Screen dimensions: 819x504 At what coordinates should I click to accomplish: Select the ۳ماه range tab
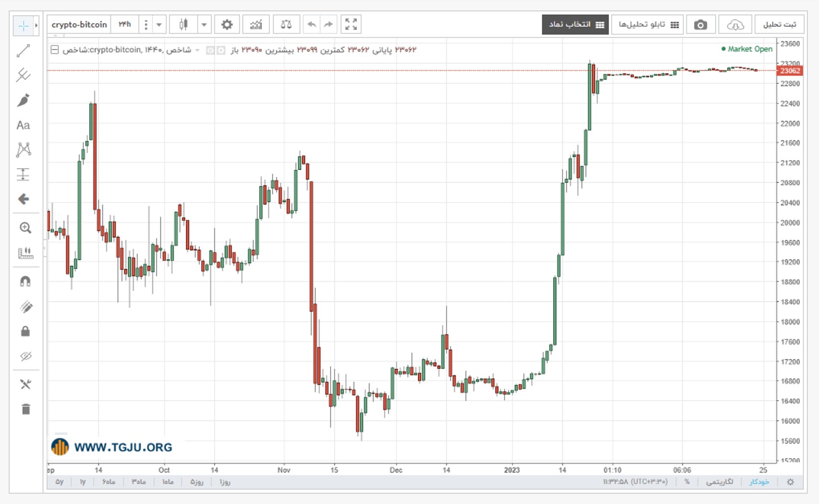pos(139,482)
